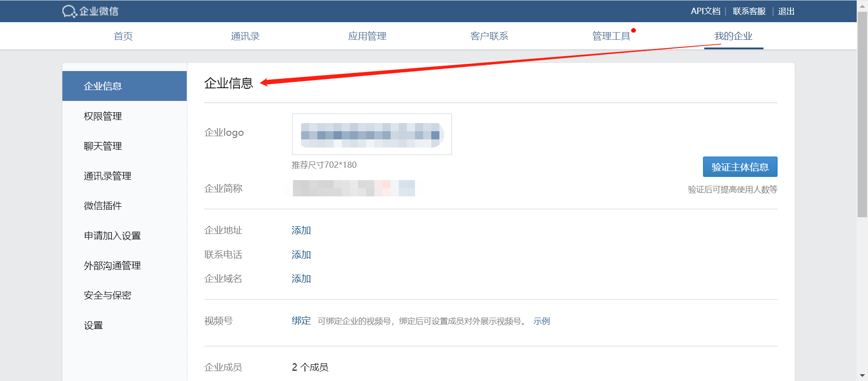Click the 验证主体信息 button
Viewport: 868px width, 381px height.
(740, 167)
